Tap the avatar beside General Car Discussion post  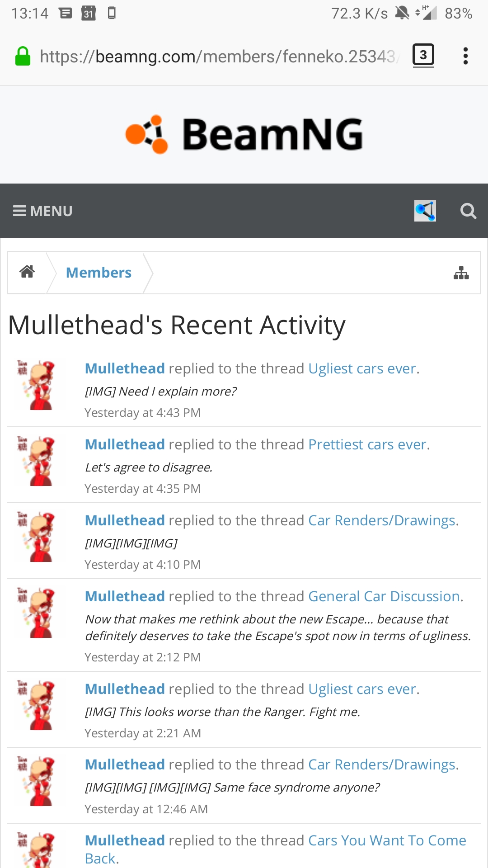tap(36, 613)
